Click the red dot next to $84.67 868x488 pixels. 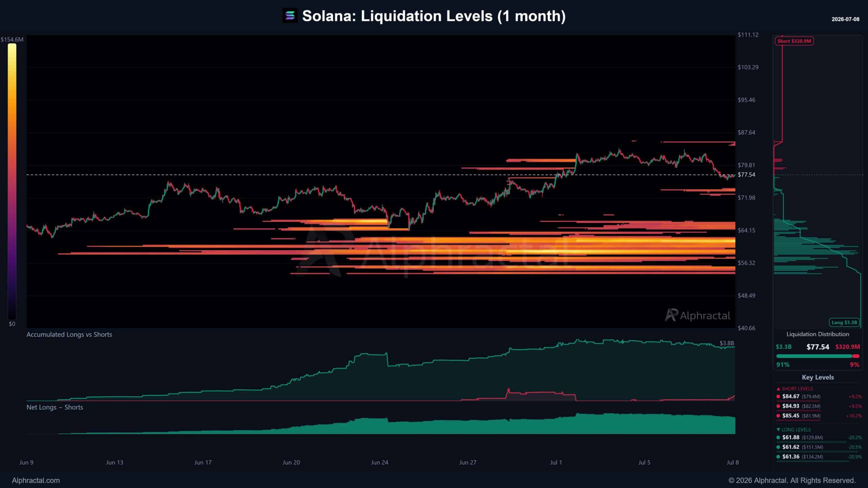(778, 396)
